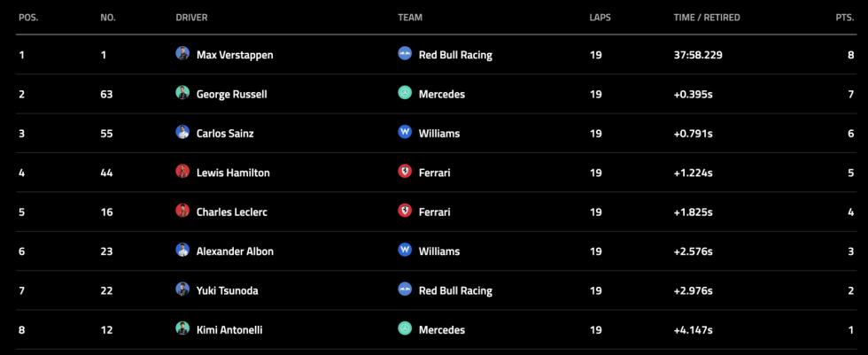Click Lewis Hamilton's driver avatar icon
868x355 pixels.
click(183, 172)
